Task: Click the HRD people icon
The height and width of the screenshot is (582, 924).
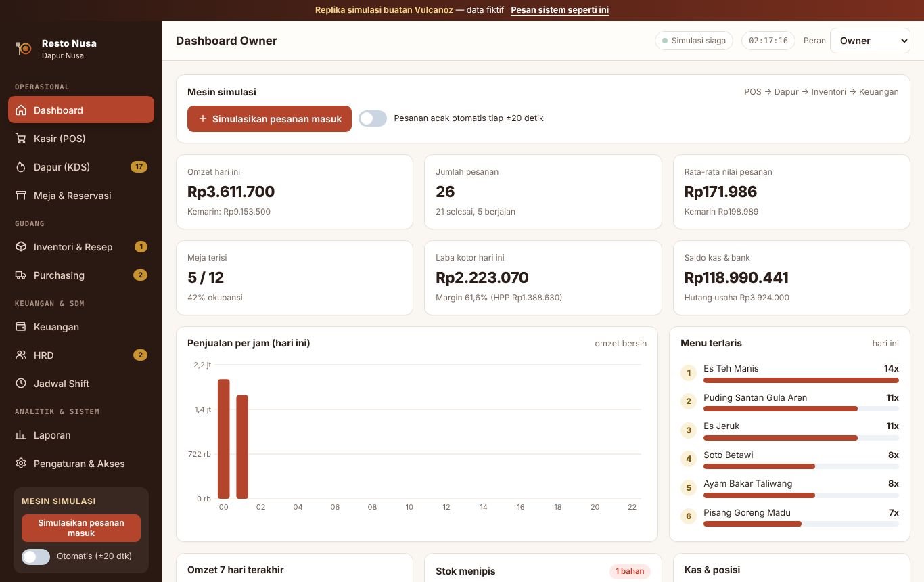Action: (21, 355)
